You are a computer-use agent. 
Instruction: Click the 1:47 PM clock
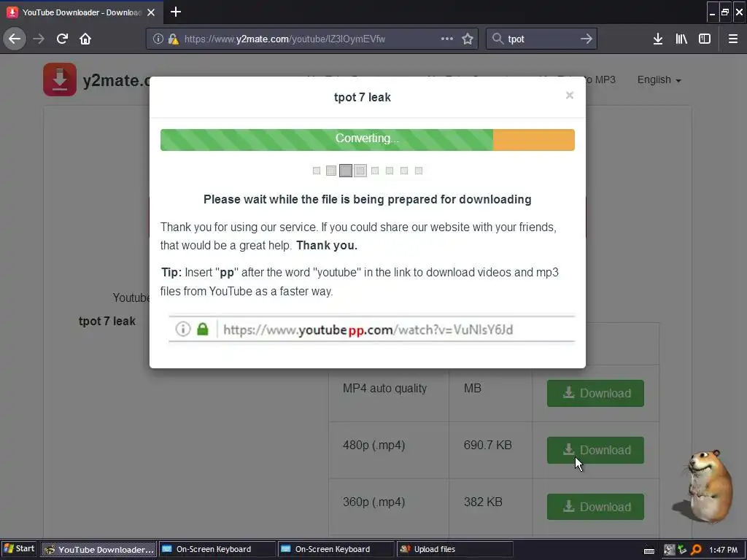tap(723, 550)
